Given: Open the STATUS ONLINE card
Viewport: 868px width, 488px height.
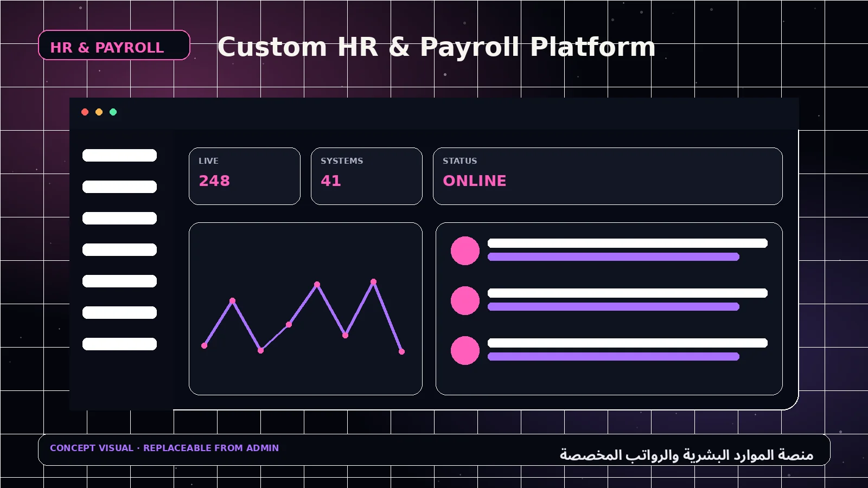Looking at the screenshot, I should click(608, 176).
